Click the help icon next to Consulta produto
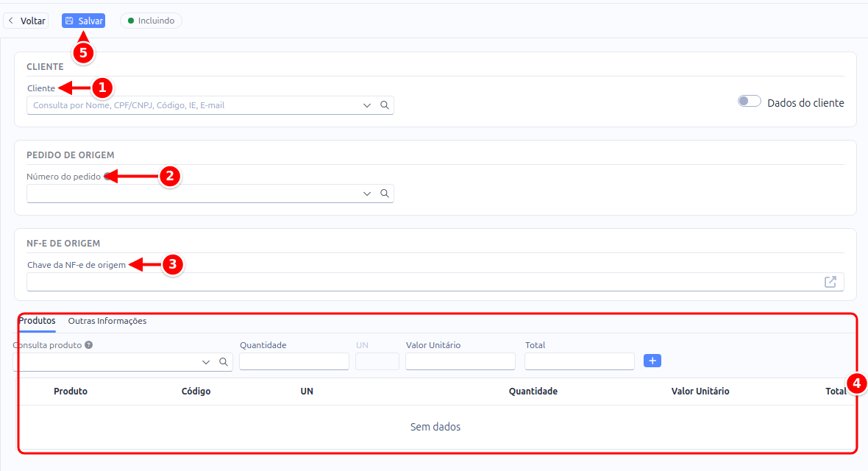Screen dimensions: 868x471 pyautogui.click(x=88, y=344)
